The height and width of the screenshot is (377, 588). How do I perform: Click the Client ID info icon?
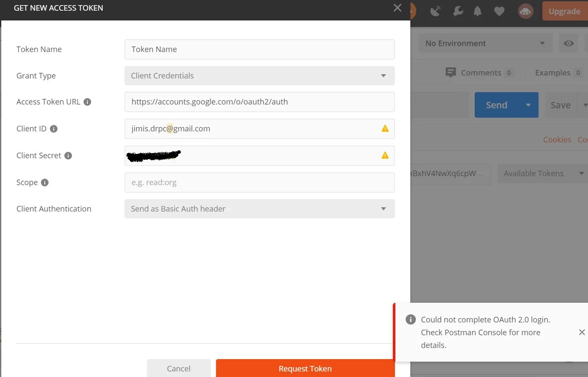(54, 129)
